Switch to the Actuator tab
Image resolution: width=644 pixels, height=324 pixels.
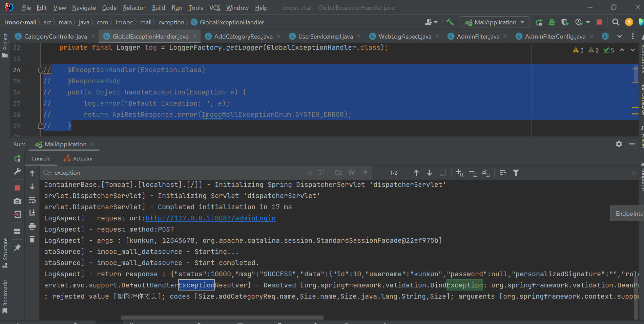pos(78,158)
